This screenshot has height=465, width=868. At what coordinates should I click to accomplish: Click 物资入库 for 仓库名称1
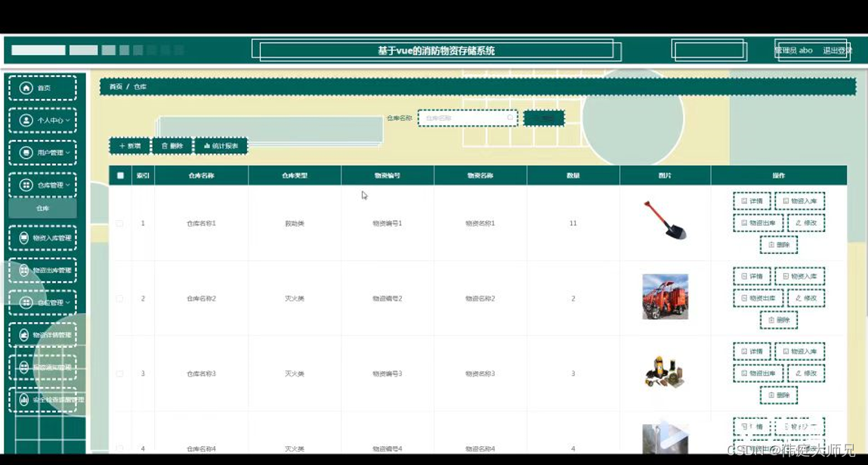tap(799, 201)
